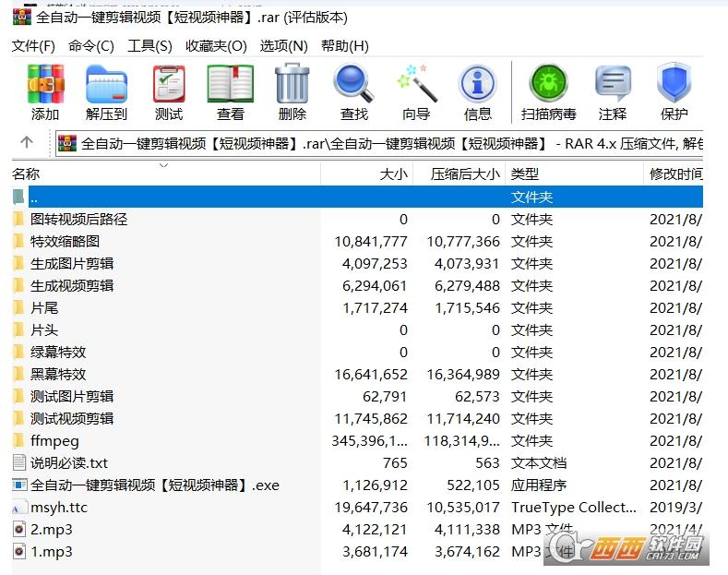Select the 生成图片剪辑 folder
Viewport: 728px width, 575px height.
[72, 263]
